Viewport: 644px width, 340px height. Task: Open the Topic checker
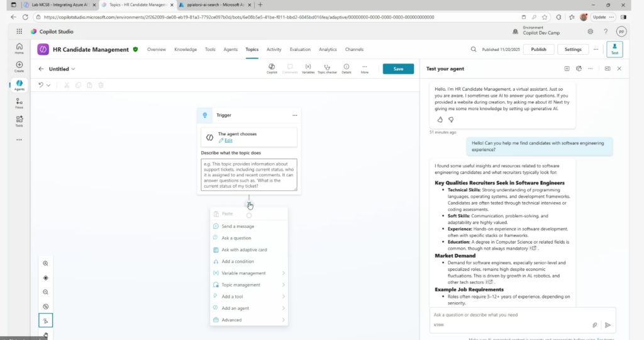[x=327, y=69]
